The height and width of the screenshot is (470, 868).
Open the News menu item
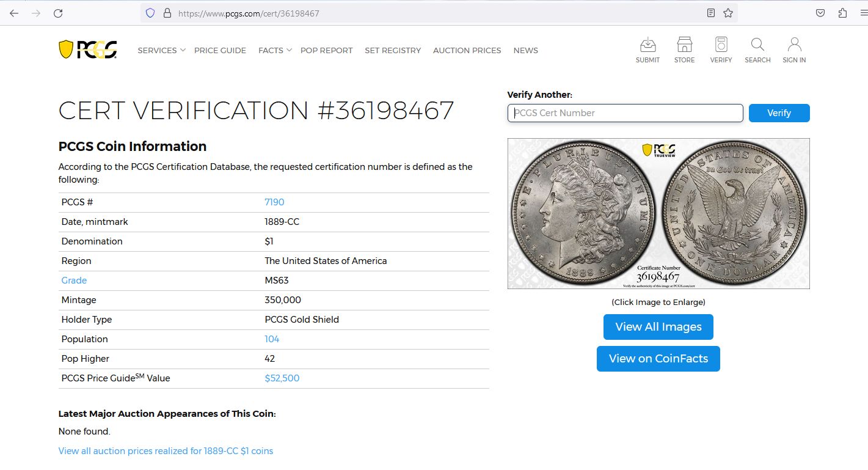pyautogui.click(x=526, y=51)
